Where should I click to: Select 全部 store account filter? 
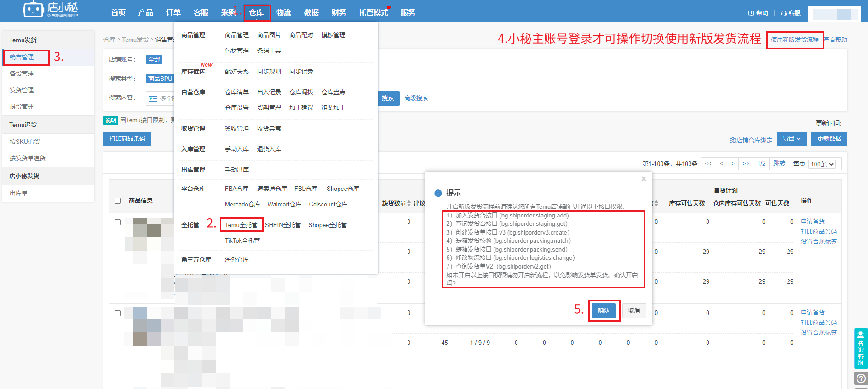click(154, 59)
